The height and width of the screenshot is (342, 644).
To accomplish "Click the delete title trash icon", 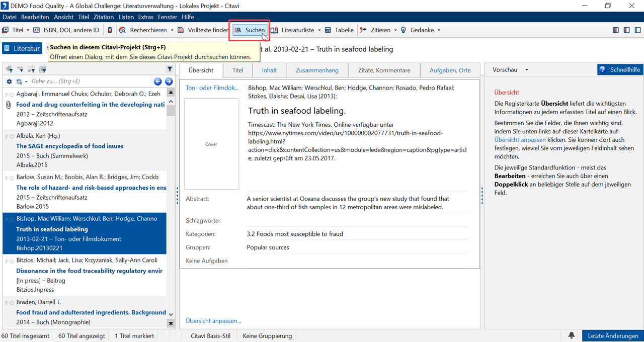I will [x=110, y=30].
